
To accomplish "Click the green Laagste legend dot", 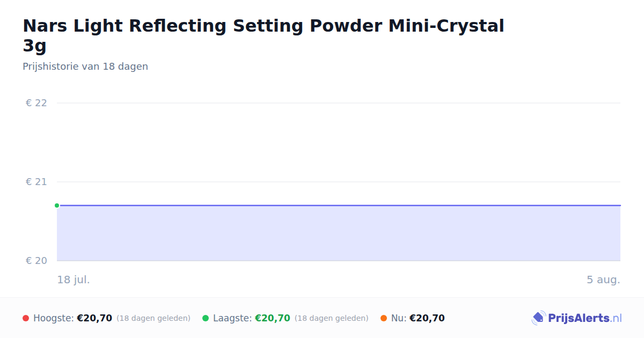I will (x=206, y=318).
